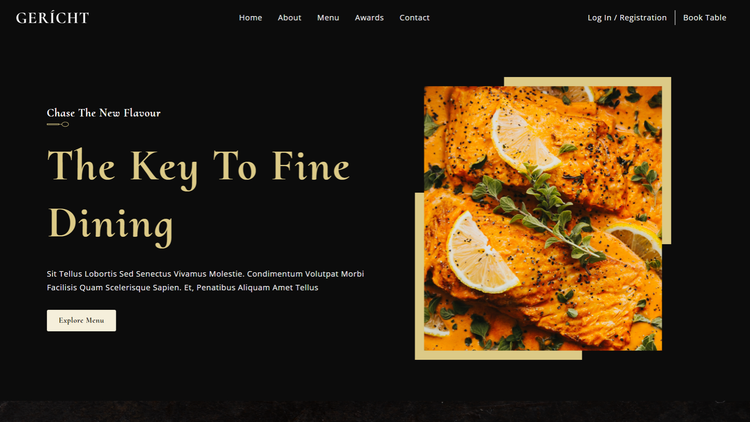The height and width of the screenshot is (422, 750).
Task: Click the Chase The New Flavour subtitle
Action: coord(103,113)
